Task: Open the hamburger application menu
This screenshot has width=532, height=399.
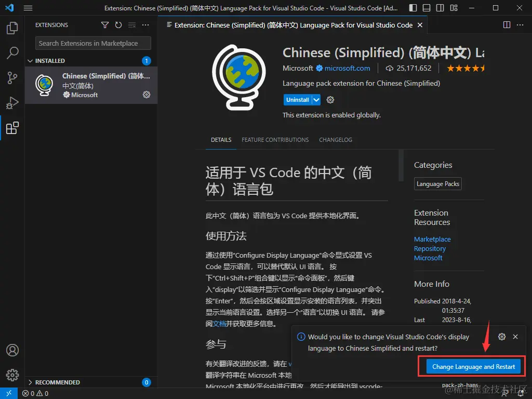Action: [x=28, y=8]
